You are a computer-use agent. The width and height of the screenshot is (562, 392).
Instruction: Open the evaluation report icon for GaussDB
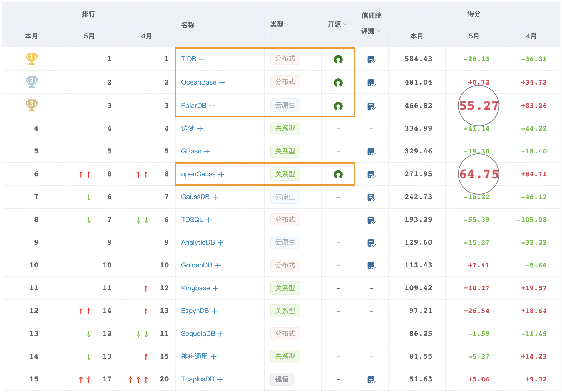(x=371, y=197)
